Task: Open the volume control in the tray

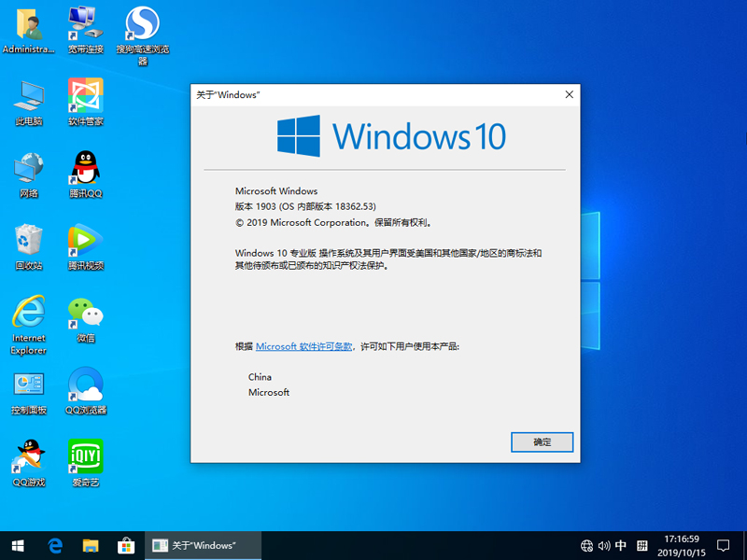Action: [x=605, y=545]
